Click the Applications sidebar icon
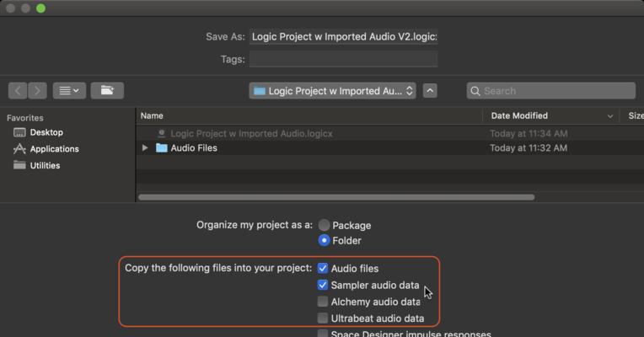Viewport: 644px width, 337px height. [x=19, y=148]
